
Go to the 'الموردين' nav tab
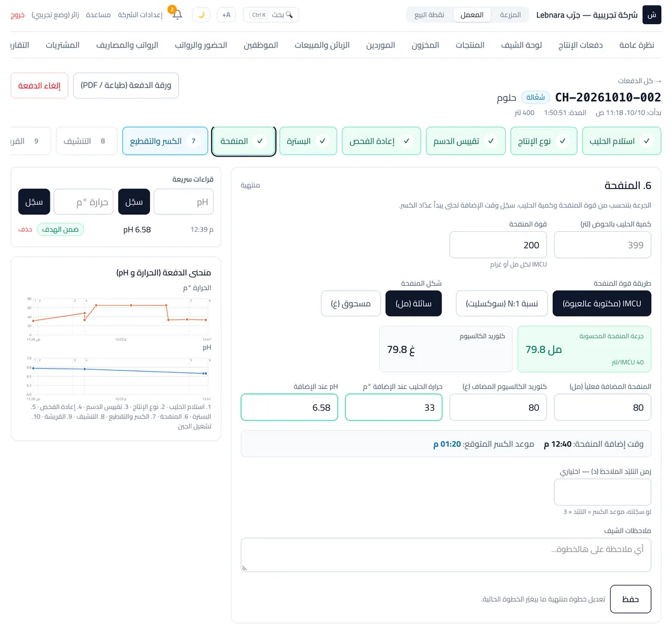pos(380,45)
